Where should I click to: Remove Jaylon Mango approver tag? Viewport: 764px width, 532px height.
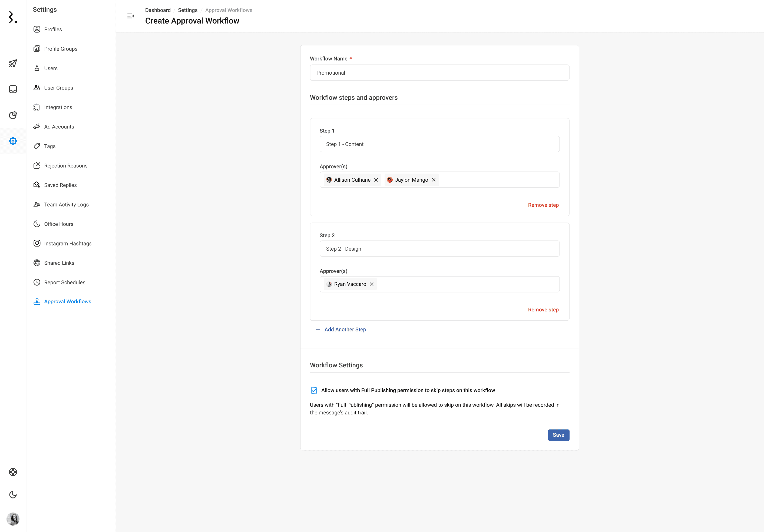pyautogui.click(x=434, y=180)
